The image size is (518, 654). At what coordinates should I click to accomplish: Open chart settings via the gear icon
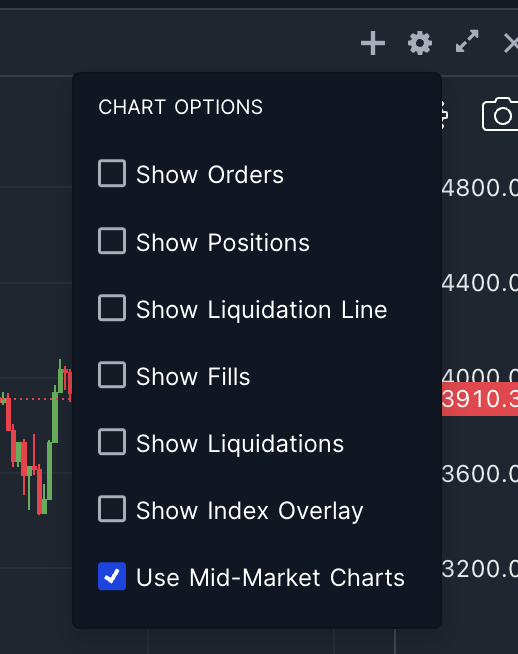coord(420,43)
